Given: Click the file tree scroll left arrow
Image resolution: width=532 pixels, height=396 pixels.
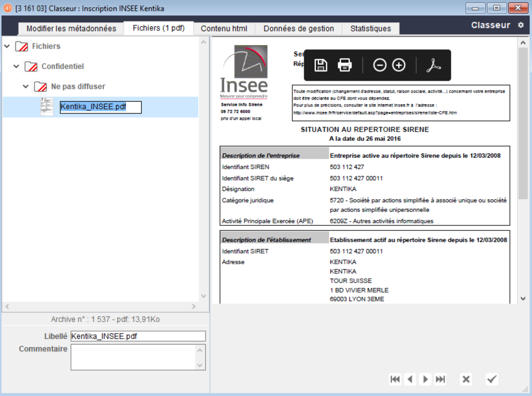Looking at the screenshot, I should pyautogui.click(x=7, y=307).
